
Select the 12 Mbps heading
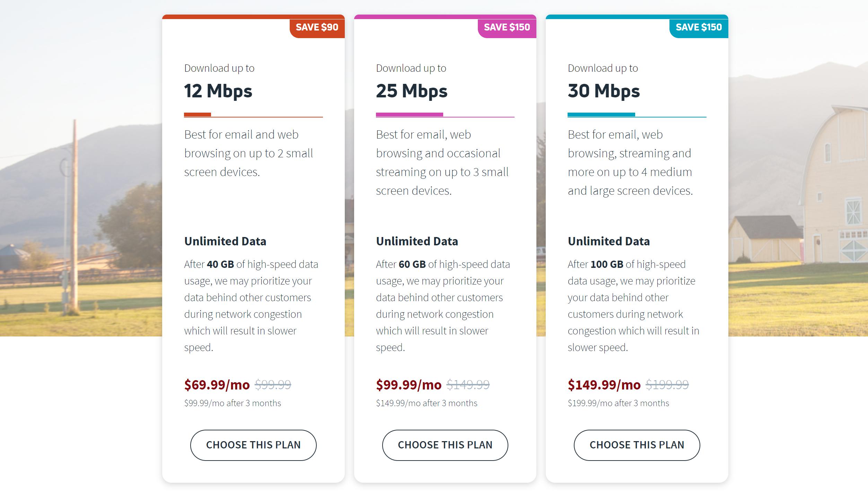click(218, 91)
